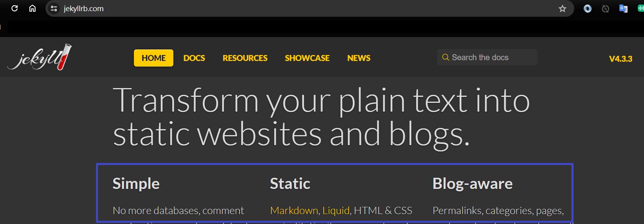Select the HOME navigation tab
This screenshot has width=644, height=224.
(x=153, y=58)
